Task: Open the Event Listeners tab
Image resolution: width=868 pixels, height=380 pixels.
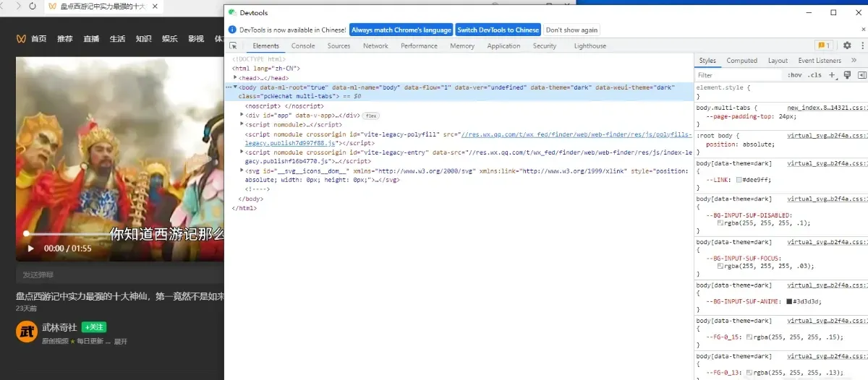Action: pos(820,61)
